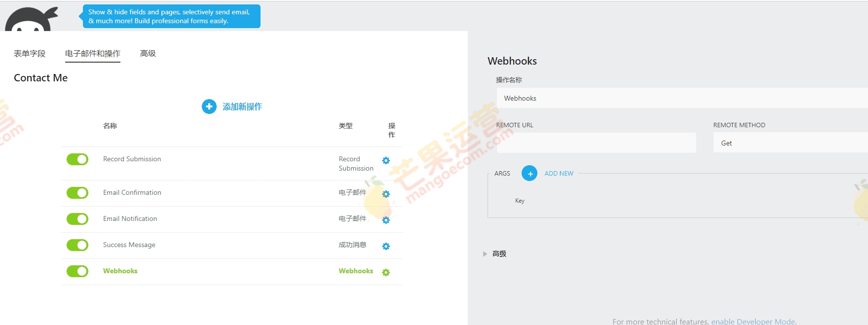This screenshot has height=325, width=868.
Task: Expand the 高级 section in Webhooks panel
Action: click(x=495, y=253)
